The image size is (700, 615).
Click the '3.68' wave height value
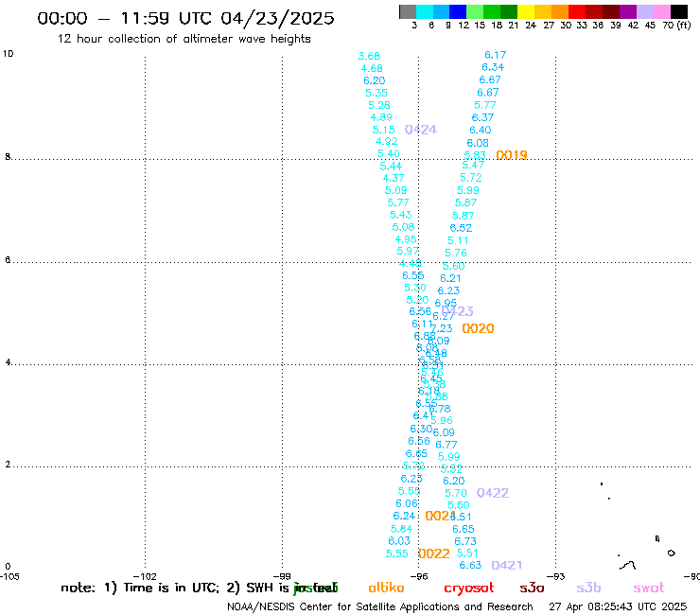[369, 56]
